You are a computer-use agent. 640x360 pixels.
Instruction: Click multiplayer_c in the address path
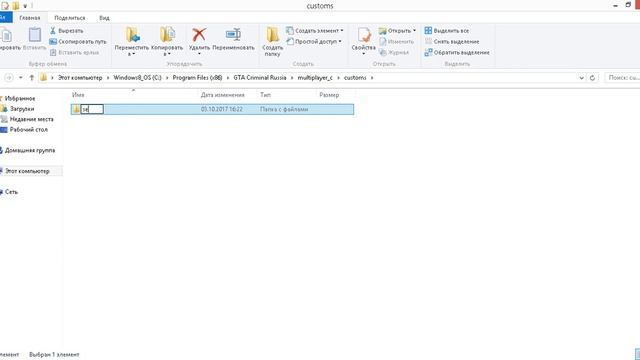(315, 78)
